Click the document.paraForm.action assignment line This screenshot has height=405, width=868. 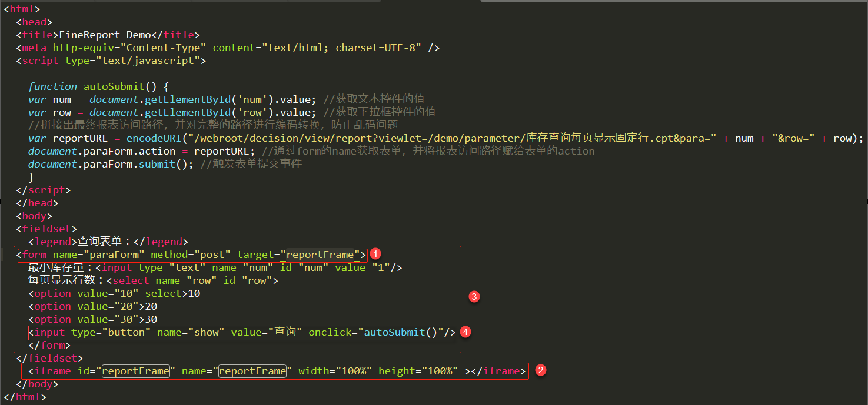[x=311, y=151]
